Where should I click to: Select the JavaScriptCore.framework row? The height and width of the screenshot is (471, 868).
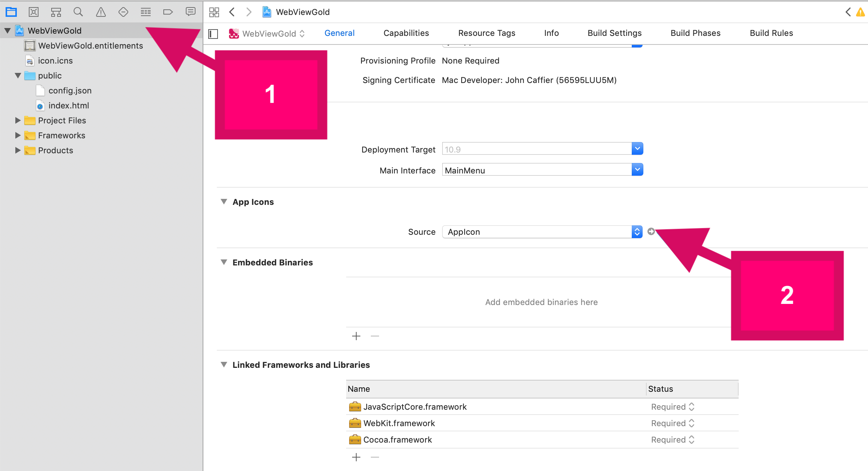pos(542,407)
